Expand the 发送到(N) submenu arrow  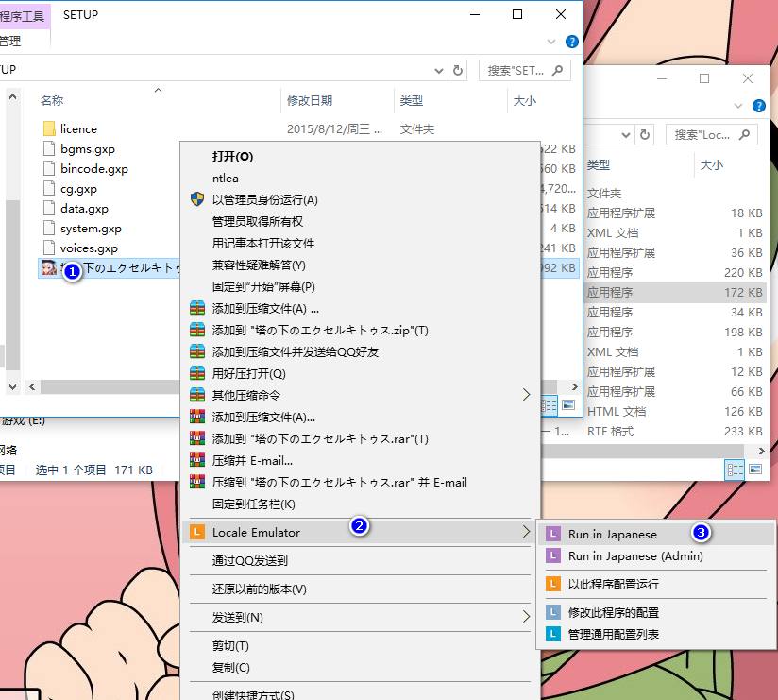(526, 617)
